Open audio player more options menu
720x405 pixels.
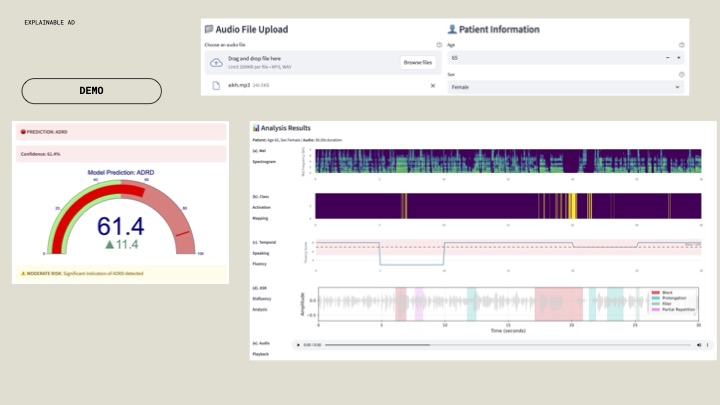point(708,345)
